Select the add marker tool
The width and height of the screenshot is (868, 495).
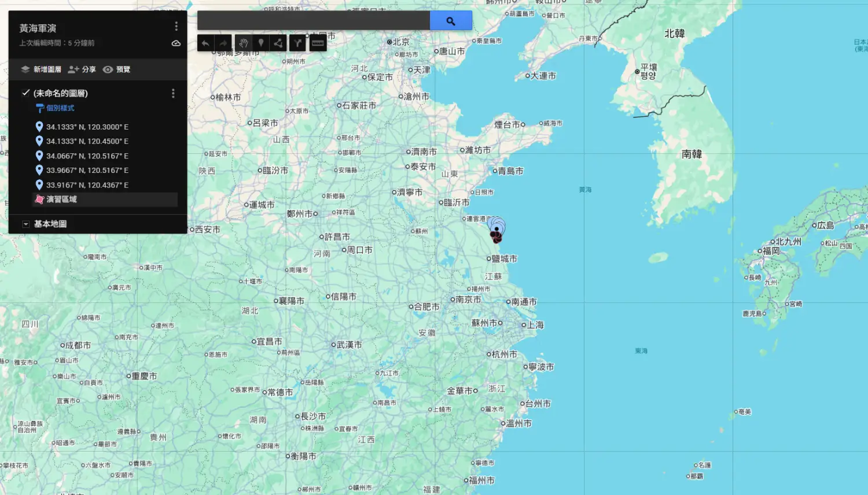coord(261,43)
